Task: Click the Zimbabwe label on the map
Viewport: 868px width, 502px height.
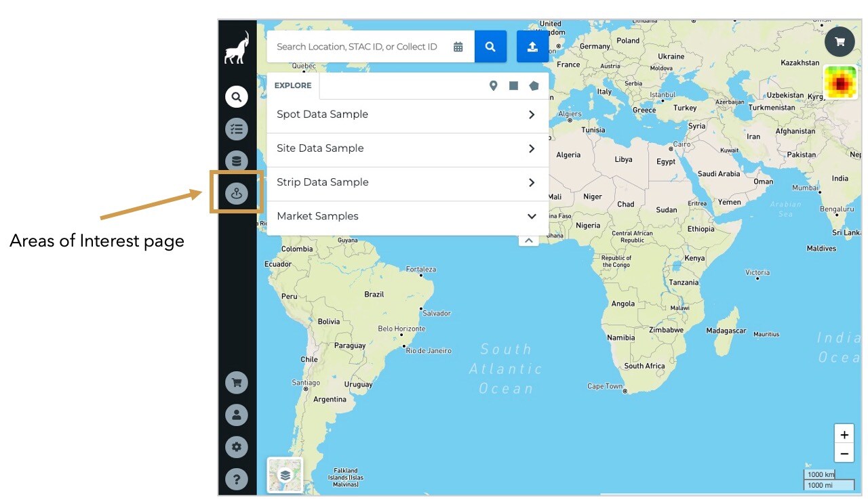Action: click(666, 330)
